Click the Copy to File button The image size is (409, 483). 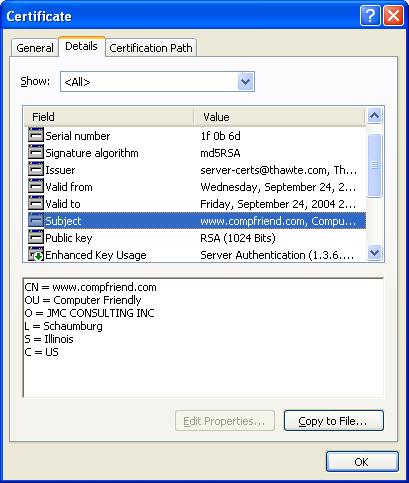coord(334,421)
